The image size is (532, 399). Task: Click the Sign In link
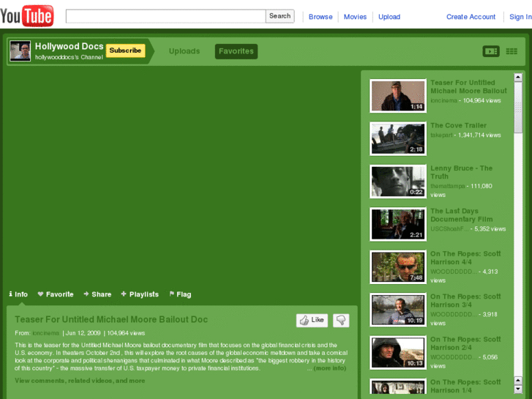(520, 17)
